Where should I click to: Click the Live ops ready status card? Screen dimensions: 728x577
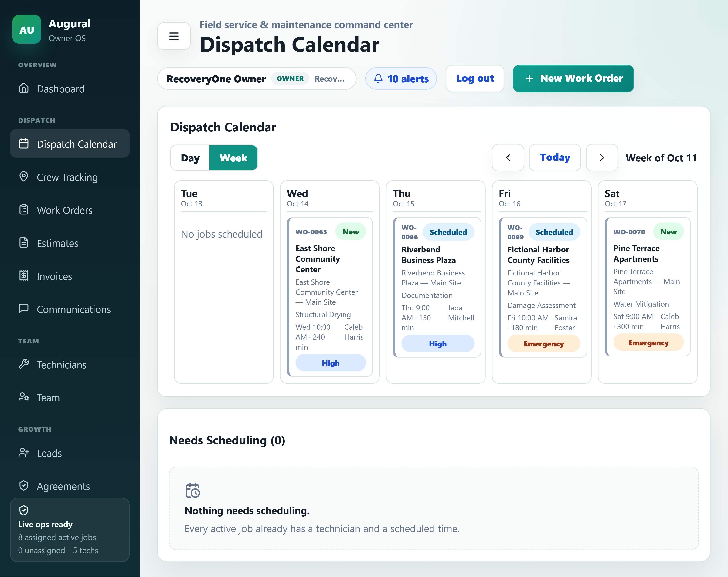coord(70,530)
